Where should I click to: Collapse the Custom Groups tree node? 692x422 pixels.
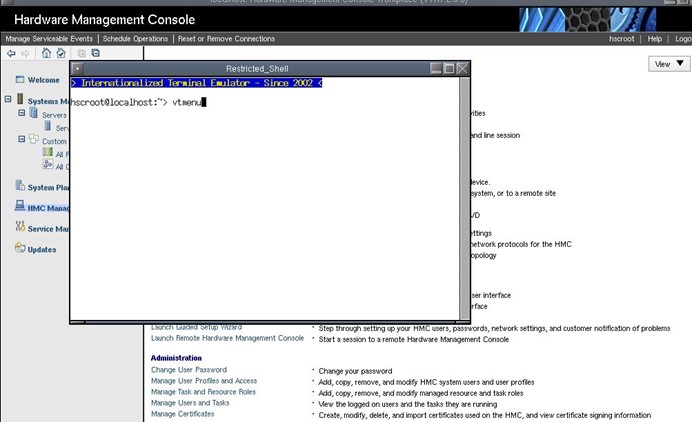(22, 139)
